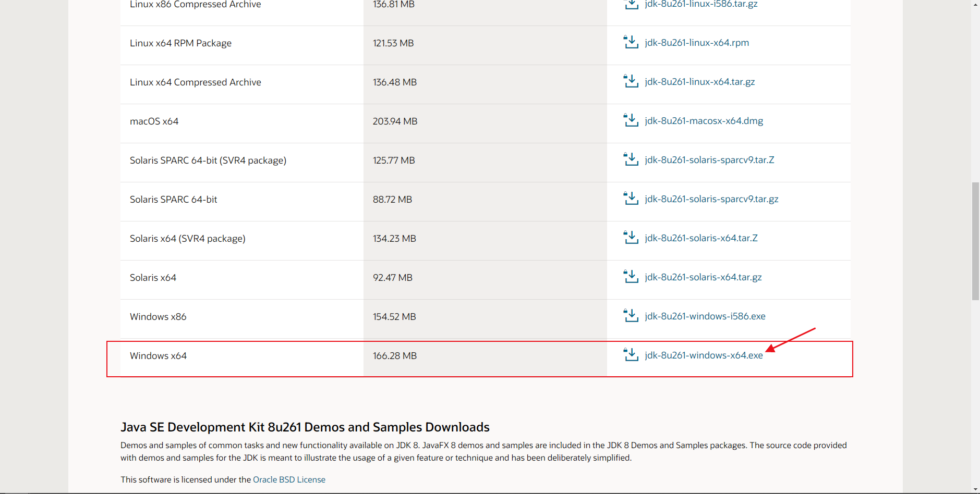The width and height of the screenshot is (980, 494).
Task: Select '154.52 MB' file size
Action: (x=394, y=317)
